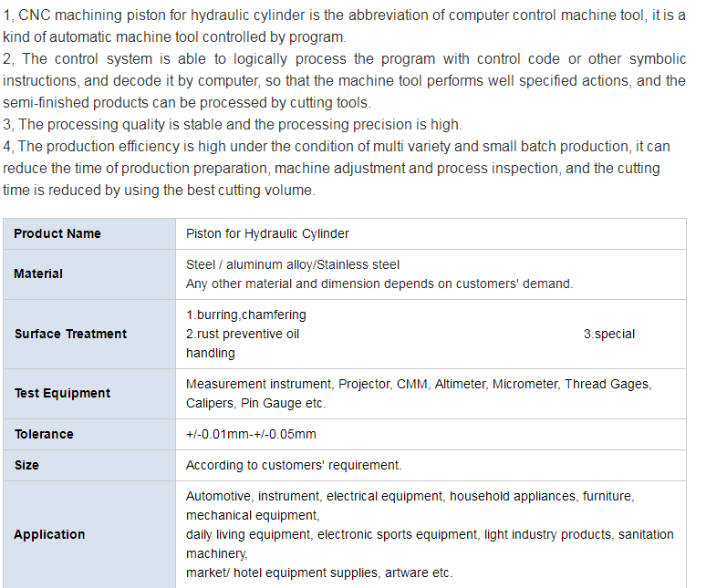This screenshot has height=588, width=727.
Task: Click the 'Piston for Hydraulic Cylinder' value
Action: pyautogui.click(x=267, y=234)
